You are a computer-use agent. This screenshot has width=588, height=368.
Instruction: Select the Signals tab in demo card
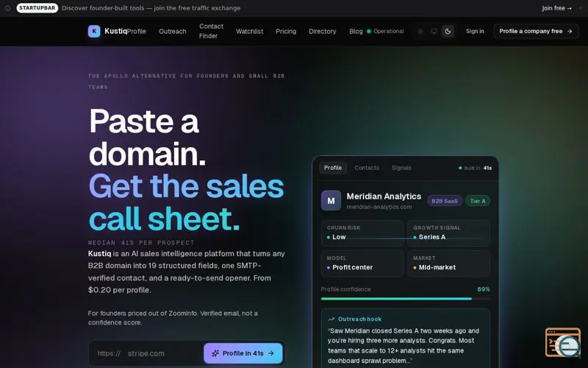(401, 168)
